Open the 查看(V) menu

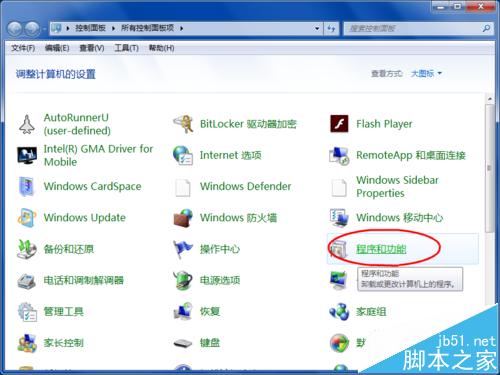[x=92, y=48]
